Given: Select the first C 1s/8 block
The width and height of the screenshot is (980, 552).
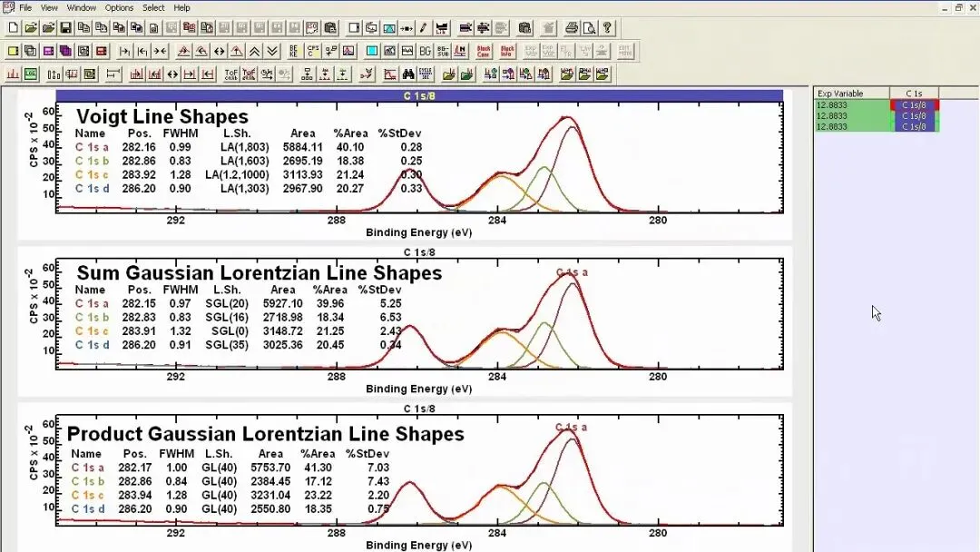Looking at the screenshot, I should pos(914,105).
